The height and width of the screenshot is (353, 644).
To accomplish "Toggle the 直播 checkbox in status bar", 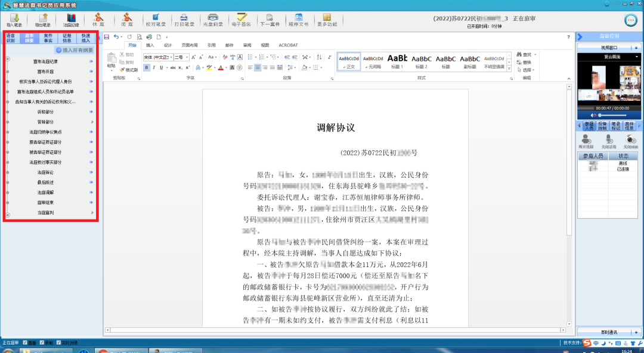I will (25, 343).
